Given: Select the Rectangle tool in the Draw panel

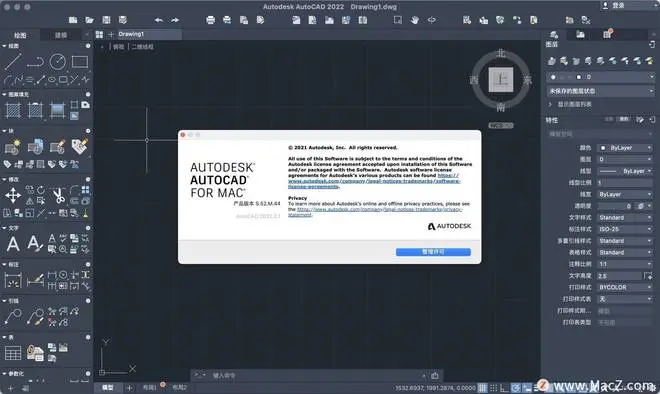Looking at the screenshot, I should (80, 62).
